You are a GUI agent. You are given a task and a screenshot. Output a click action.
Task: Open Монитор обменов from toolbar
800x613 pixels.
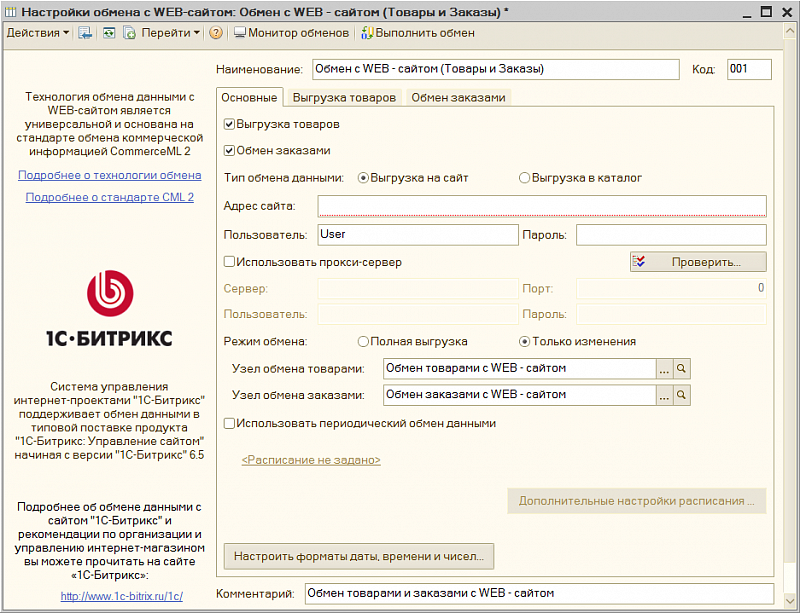click(x=291, y=33)
